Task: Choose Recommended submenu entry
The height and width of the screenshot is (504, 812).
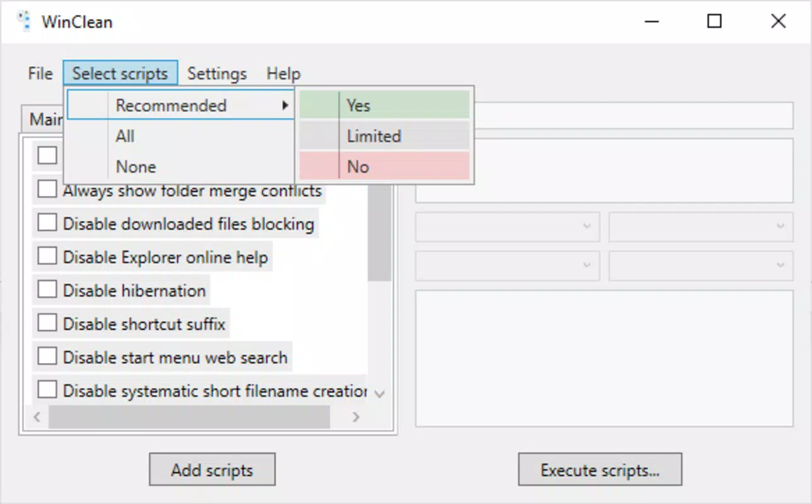Action: tap(180, 105)
